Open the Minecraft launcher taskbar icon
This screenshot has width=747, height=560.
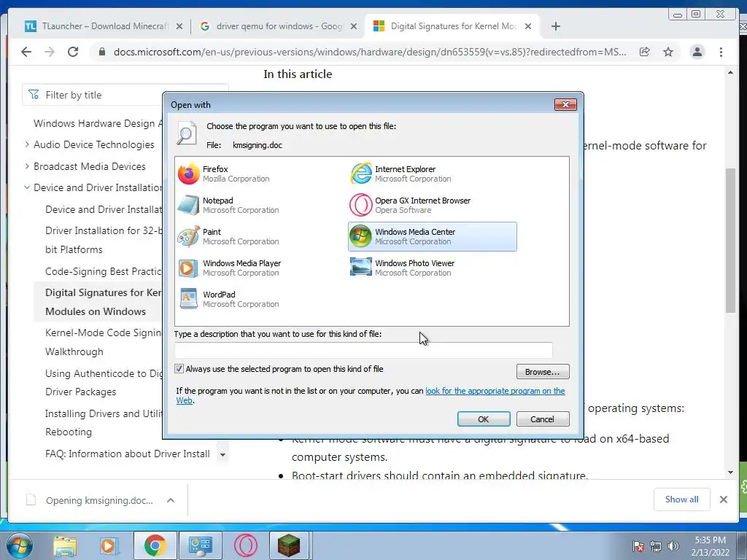289,546
